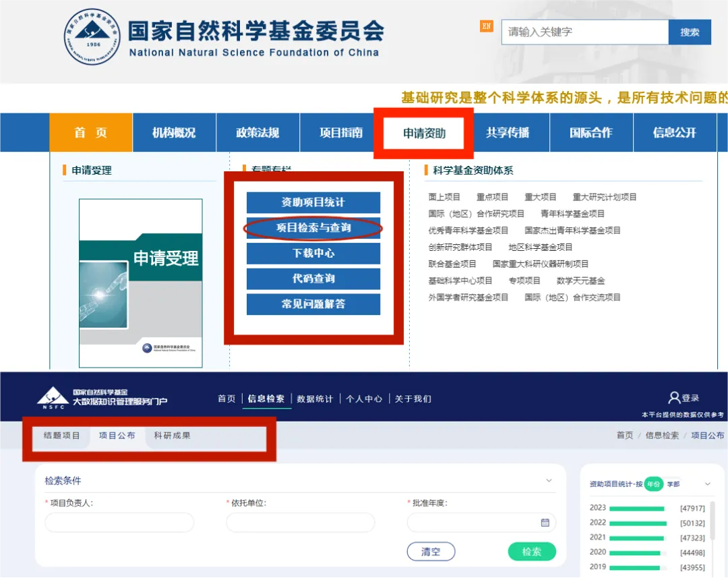Click the 申请受理 cover thumbnail
The image size is (728, 578).
pos(141,283)
